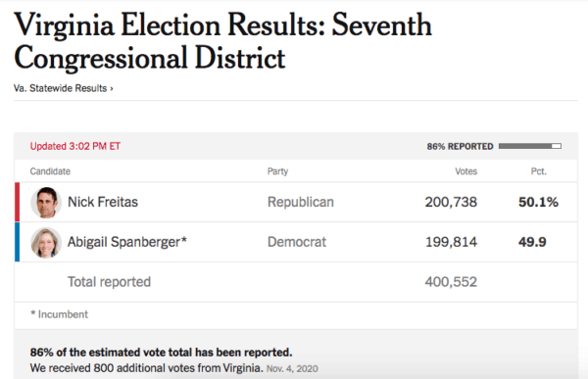This screenshot has height=379, width=588.
Task: Click the 50.1% percentage for Freitas
Action: tap(538, 202)
